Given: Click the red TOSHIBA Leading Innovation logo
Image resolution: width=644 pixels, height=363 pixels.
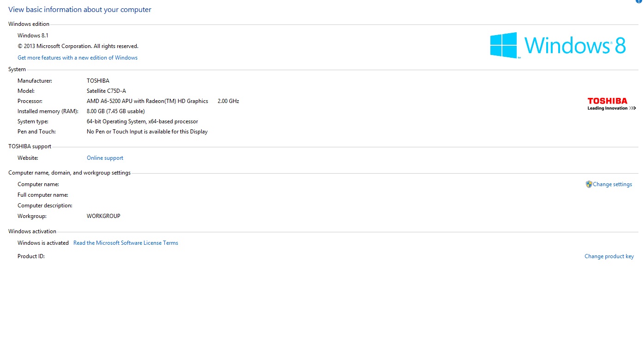Looking at the screenshot, I should (612, 104).
